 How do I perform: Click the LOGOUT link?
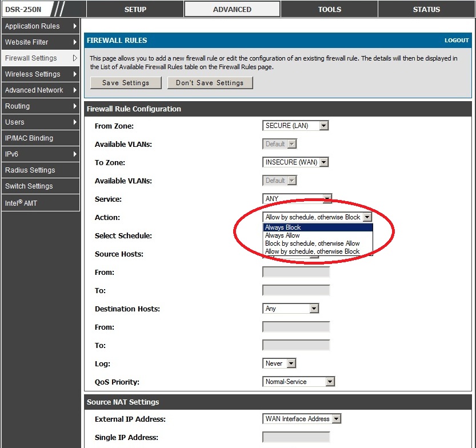click(457, 41)
